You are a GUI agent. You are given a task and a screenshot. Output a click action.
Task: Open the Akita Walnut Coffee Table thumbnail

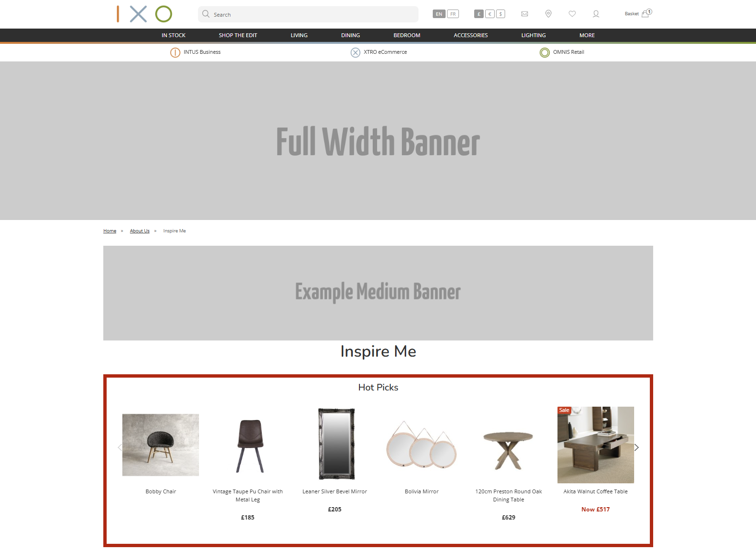(x=596, y=445)
